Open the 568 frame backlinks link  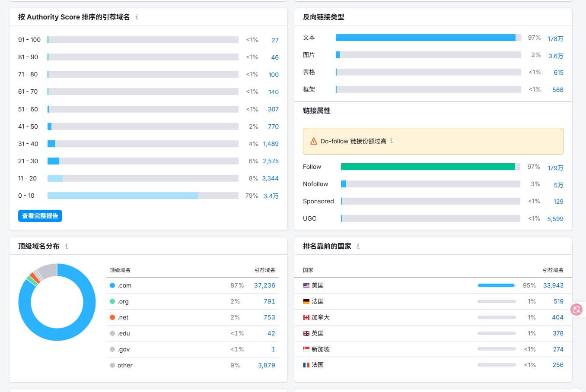[558, 90]
